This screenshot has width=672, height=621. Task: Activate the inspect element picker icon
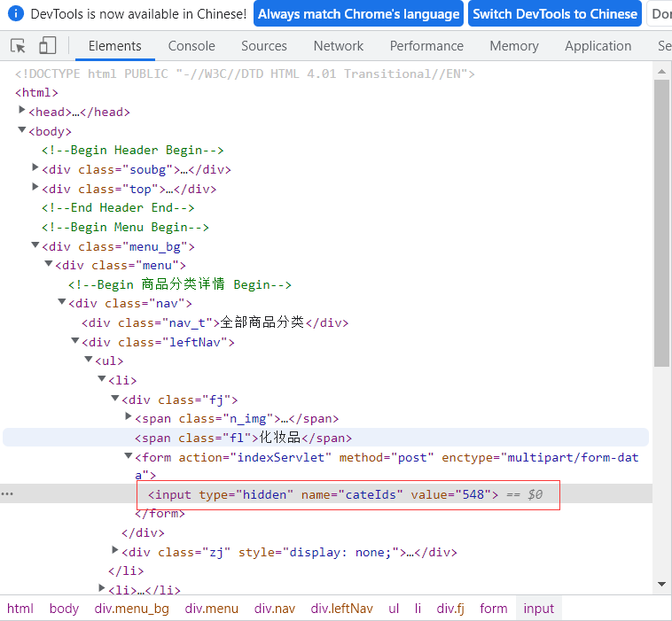coord(19,46)
